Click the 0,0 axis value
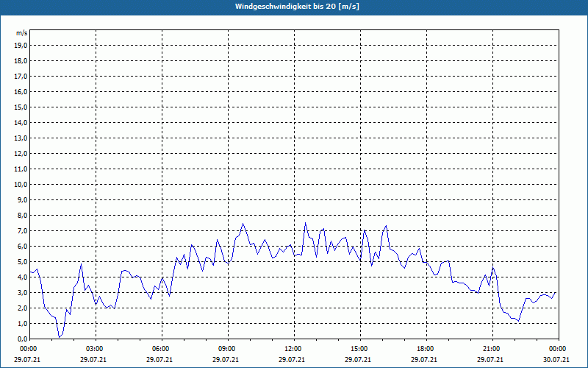Image resolution: width=588 pixels, height=368 pixels. click(22, 339)
